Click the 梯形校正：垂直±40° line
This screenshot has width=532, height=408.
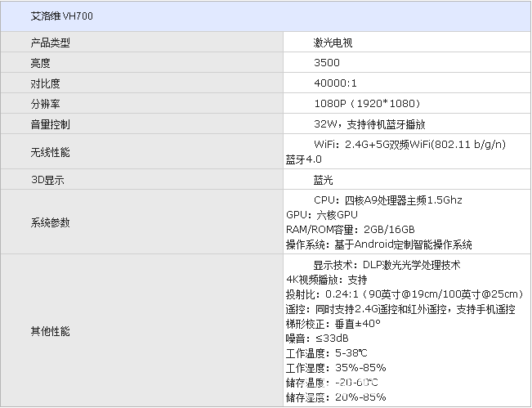click(x=333, y=324)
